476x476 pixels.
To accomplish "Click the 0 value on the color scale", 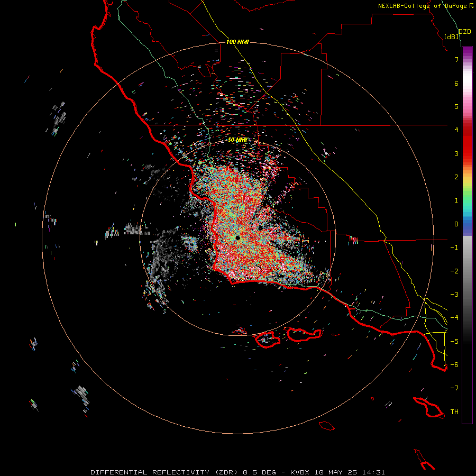I will (456, 224).
